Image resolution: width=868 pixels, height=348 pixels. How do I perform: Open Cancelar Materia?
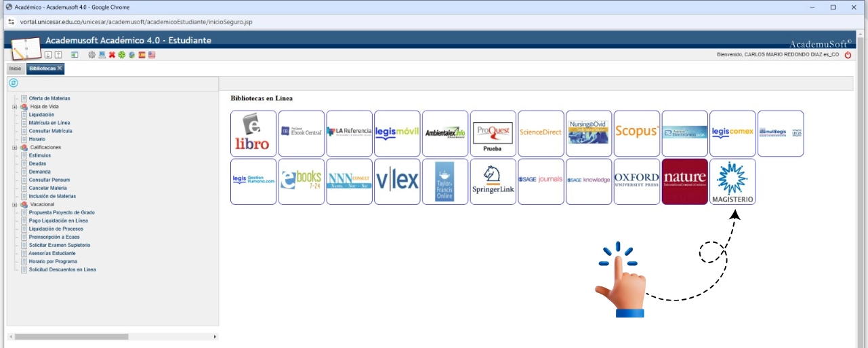tap(48, 188)
